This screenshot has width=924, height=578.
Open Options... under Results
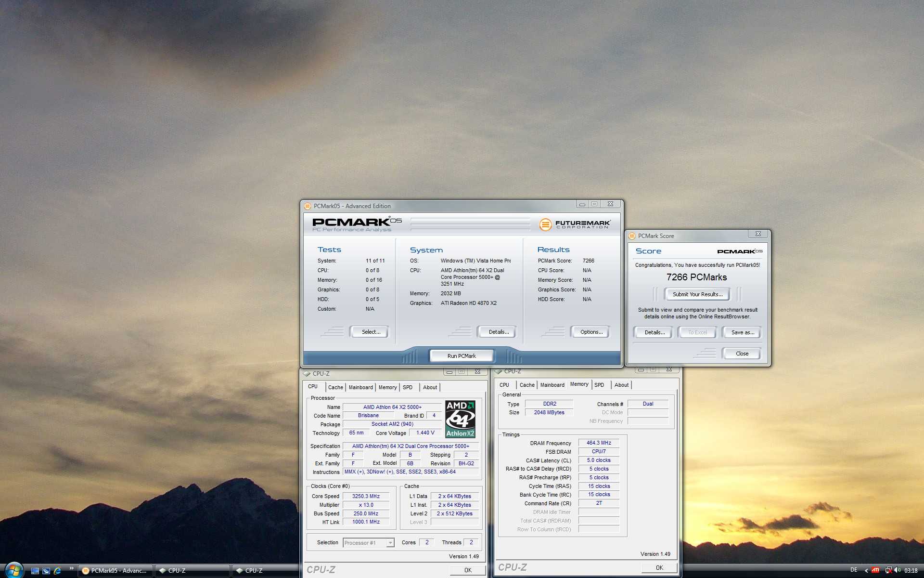pos(591,332)
